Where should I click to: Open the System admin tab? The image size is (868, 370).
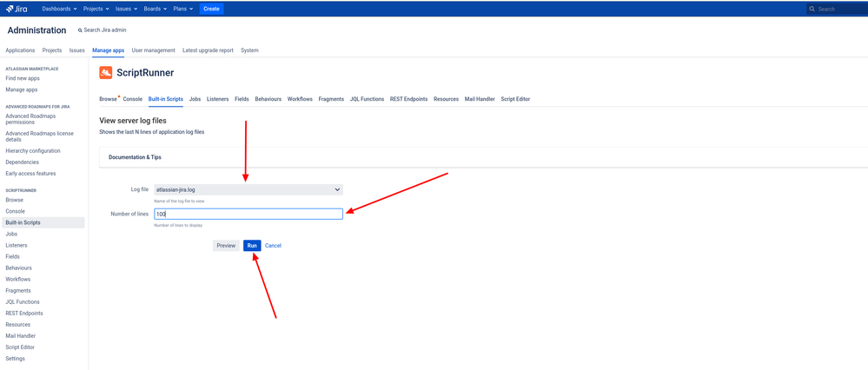[249, 50]
